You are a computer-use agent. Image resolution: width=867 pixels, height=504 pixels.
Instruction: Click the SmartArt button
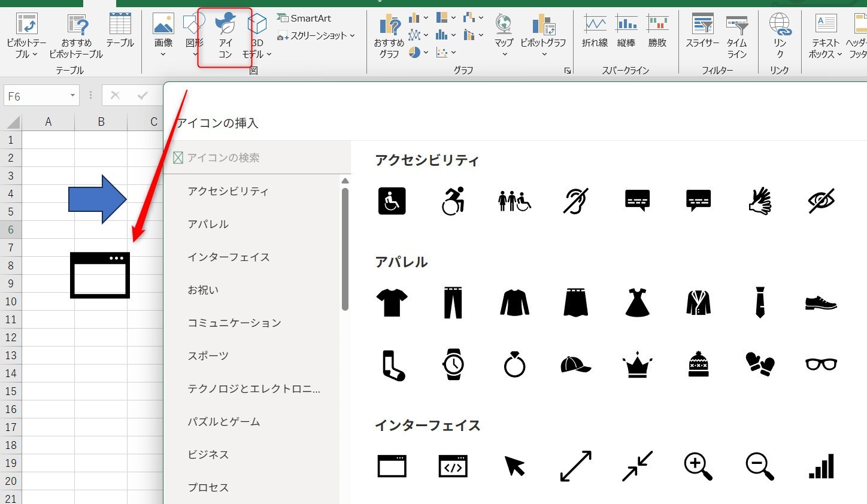[304, 18]
